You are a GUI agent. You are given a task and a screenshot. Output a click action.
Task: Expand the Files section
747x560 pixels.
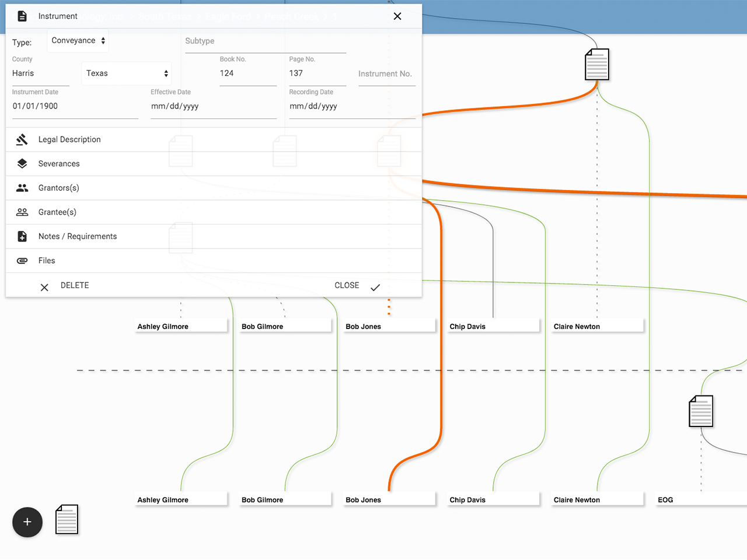point(214,261)
